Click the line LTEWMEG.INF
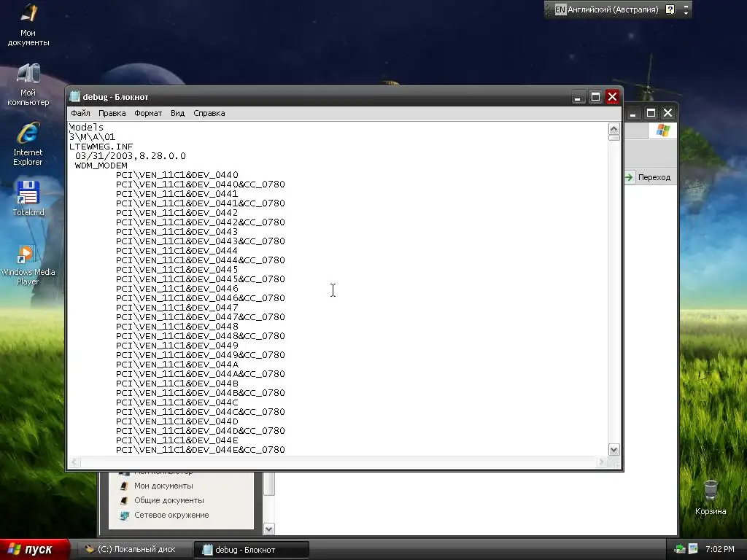 [x=101, y=147]
